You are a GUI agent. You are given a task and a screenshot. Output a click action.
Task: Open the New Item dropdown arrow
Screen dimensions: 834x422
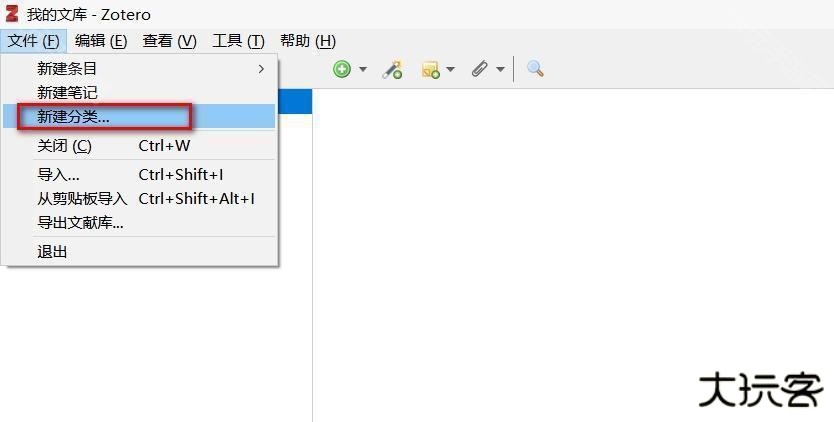click(x=363, y=69)
